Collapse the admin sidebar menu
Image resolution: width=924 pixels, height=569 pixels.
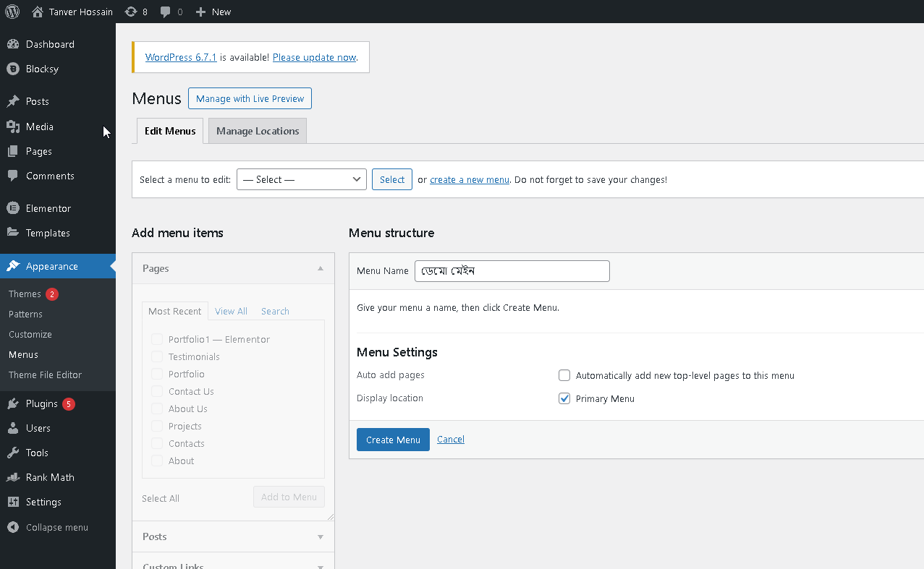(x=56, y=527)
